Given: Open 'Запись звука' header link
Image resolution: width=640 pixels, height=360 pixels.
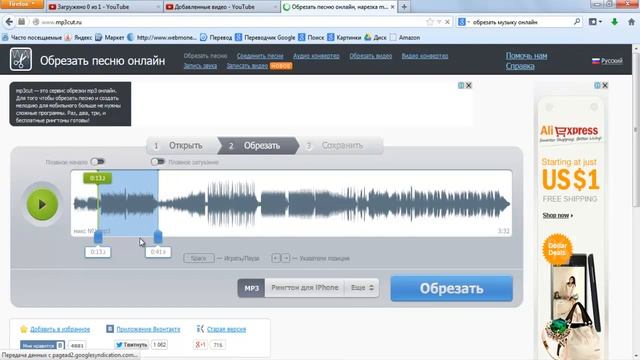Looking at the screenshot, I should click(x=200, y=66).
